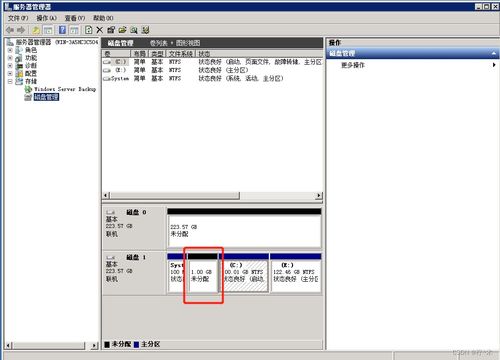
Task: Click 更多操作 (More Actions) in right pane
Action: [x=353, y=65]
